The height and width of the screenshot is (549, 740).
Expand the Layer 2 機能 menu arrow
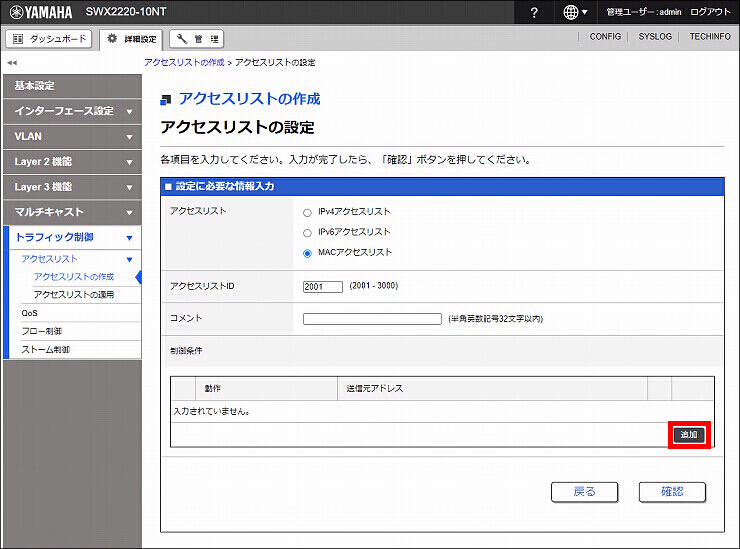click(x=129, y=162)
